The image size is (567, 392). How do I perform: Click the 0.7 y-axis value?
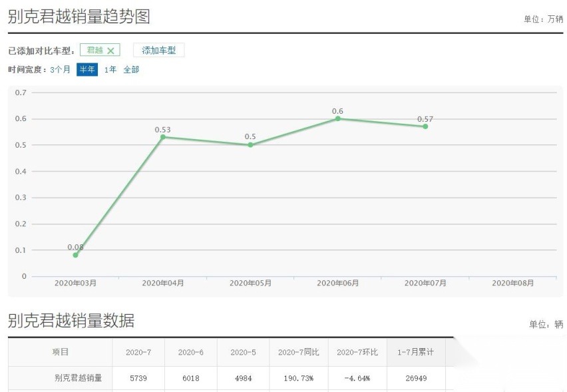tap(21, 93)
